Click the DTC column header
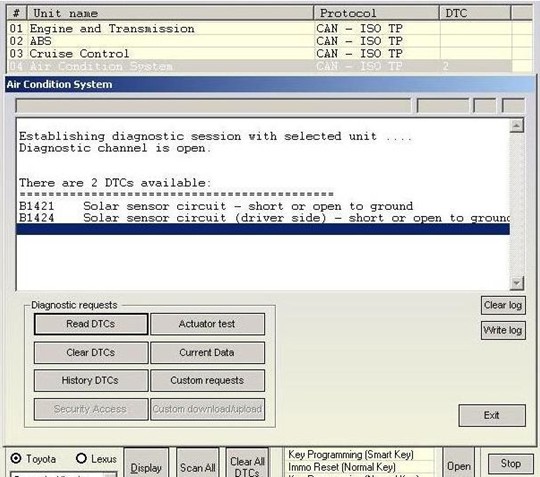 coord(475,13)
